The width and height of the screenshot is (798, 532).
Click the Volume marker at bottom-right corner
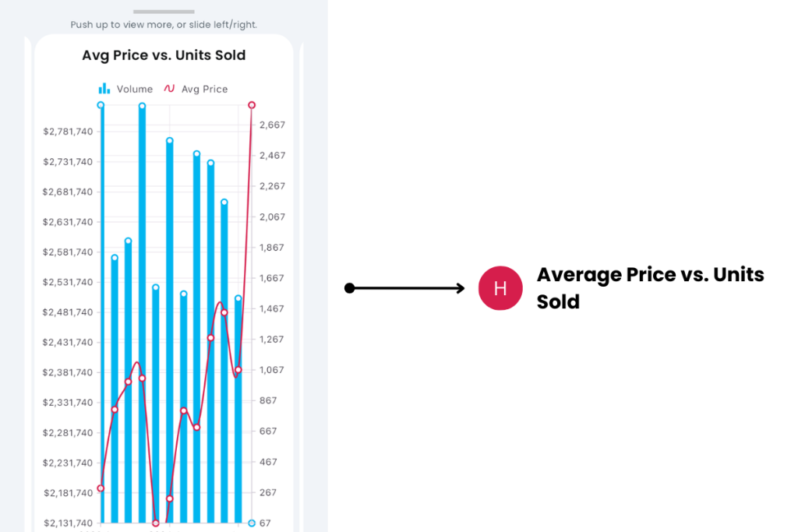coord(251,523)
